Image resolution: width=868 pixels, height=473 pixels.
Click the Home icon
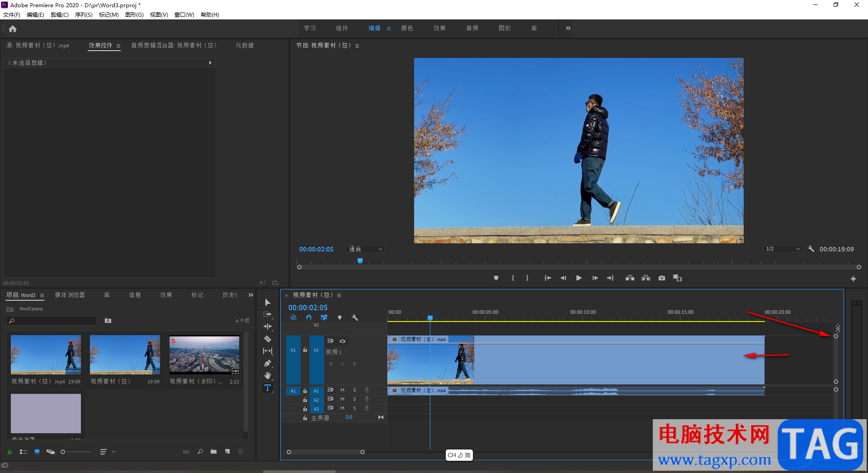pos(13,29)
